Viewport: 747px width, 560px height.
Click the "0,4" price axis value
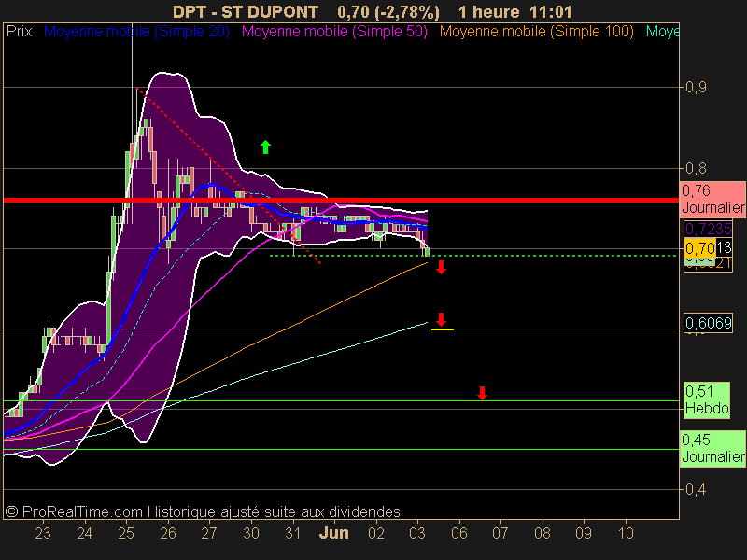pyautogui.click(x=696, y=489)
